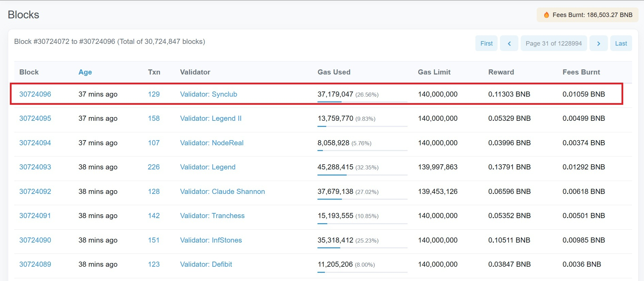Image resolution: width=644 pixels, height=281 pixels.
Task: Click the flame icon beside Fees Burnt
Action: (x=546, y=15)
